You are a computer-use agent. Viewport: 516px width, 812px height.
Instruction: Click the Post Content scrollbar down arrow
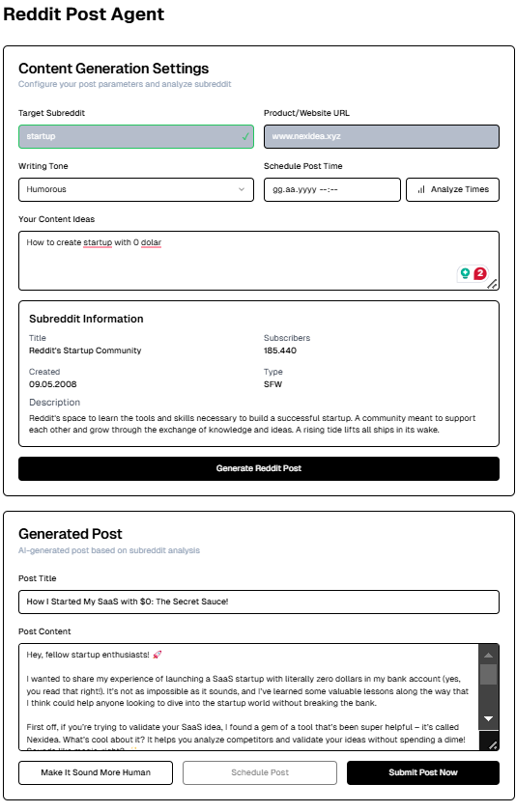pos(488,718)
